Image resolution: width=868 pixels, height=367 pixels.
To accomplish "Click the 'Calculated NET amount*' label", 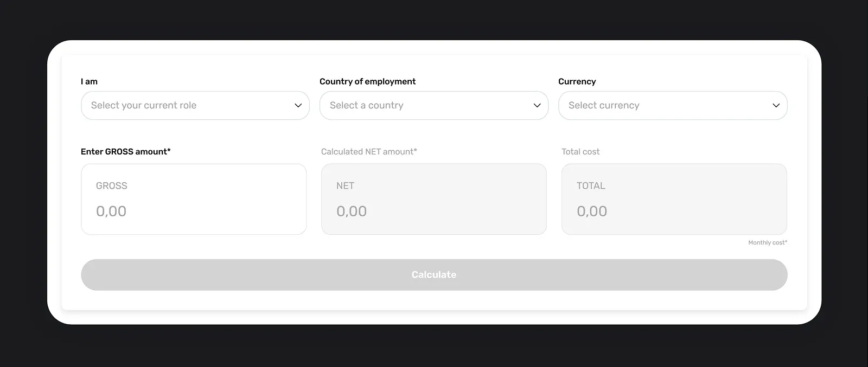I will pyautogui.click(x=369, y=152).
